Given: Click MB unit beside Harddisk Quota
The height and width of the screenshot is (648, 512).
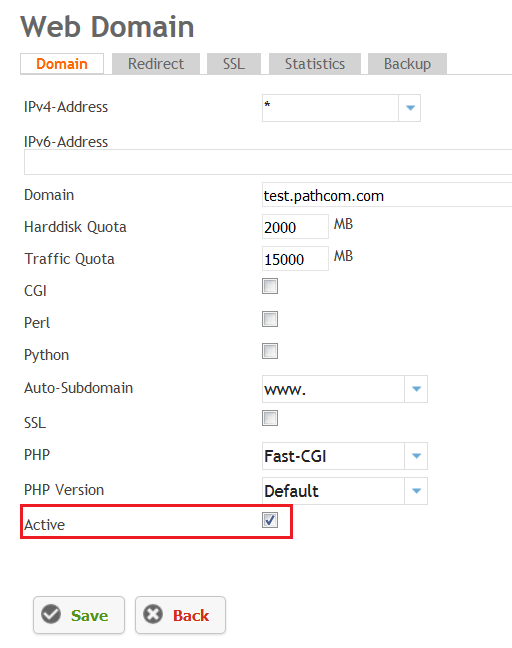Looking at the screenshot, I should (x=343, y=224).
